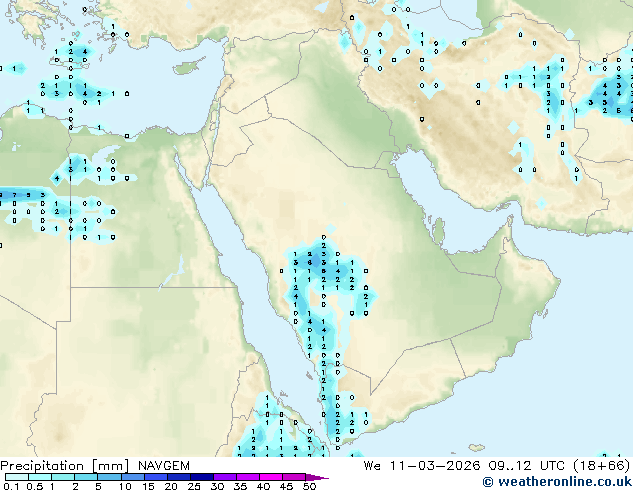Click the purple over-50 arrow of legend

315,477
